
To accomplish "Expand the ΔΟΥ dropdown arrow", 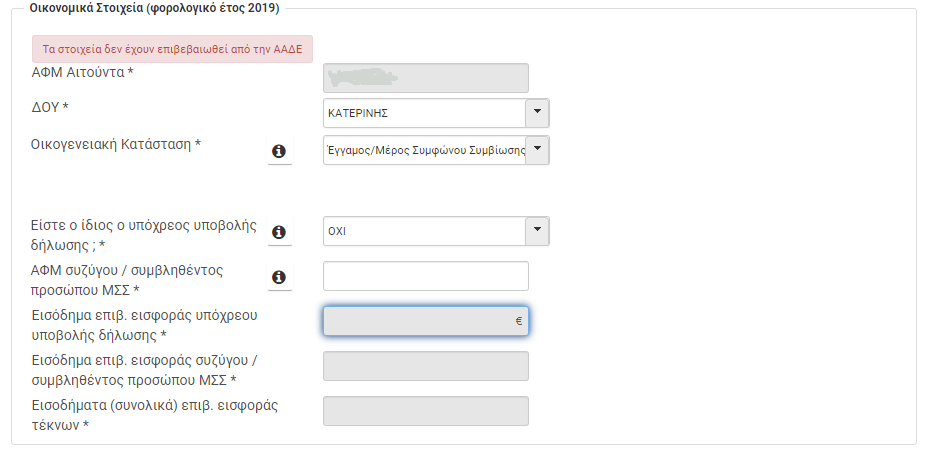I will pyautogui.click(x=537, y=113).
